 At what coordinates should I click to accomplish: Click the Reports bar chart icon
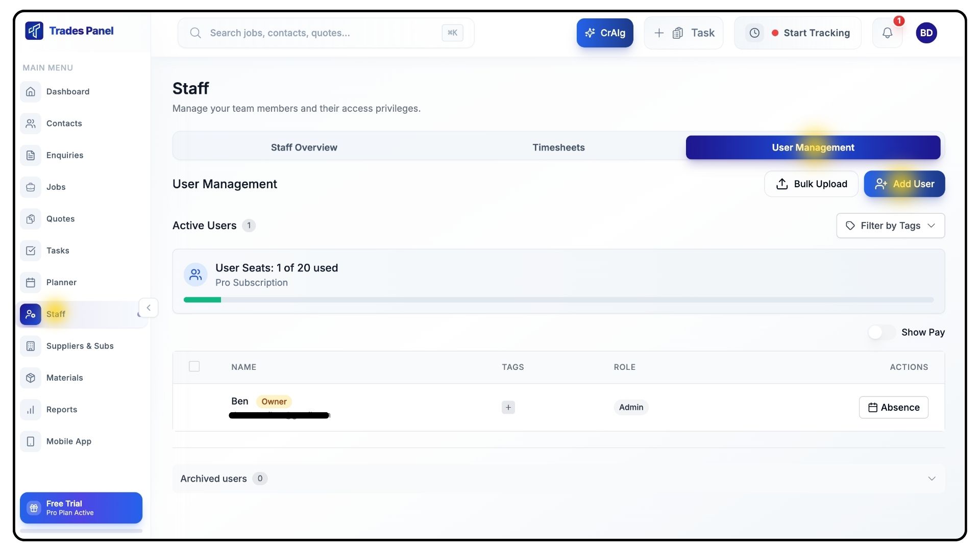tap(31, 410)
